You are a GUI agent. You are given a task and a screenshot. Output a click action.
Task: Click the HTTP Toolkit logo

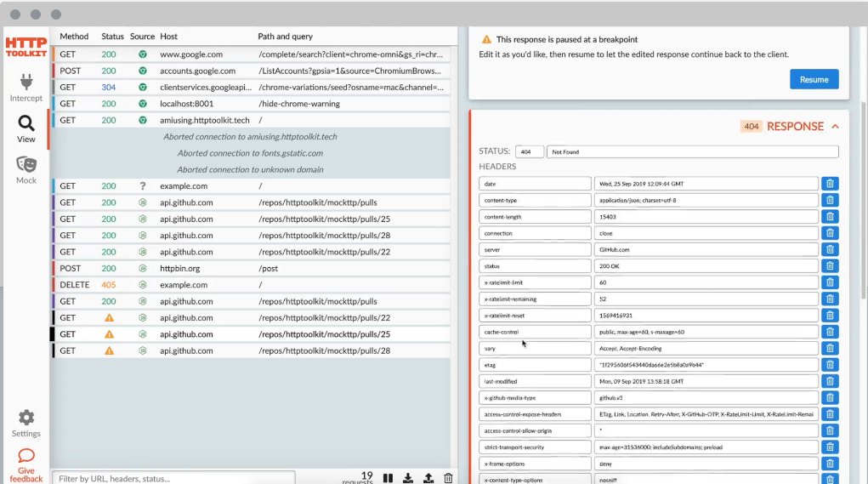tap(26, 47)
